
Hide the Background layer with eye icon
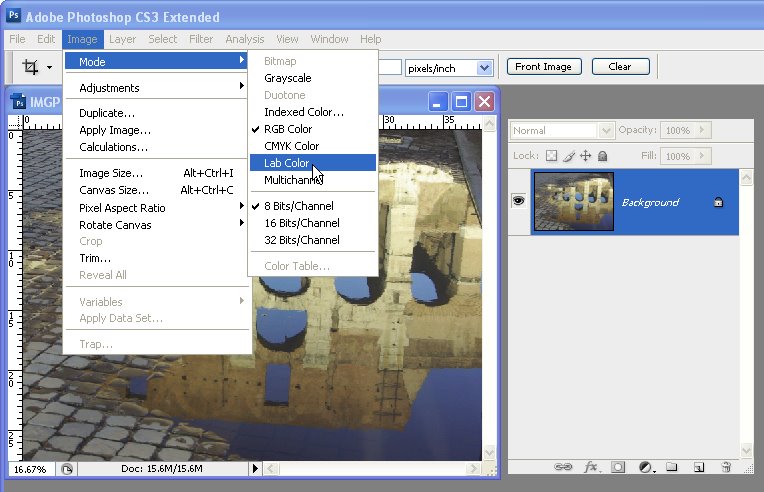(518, 200)
